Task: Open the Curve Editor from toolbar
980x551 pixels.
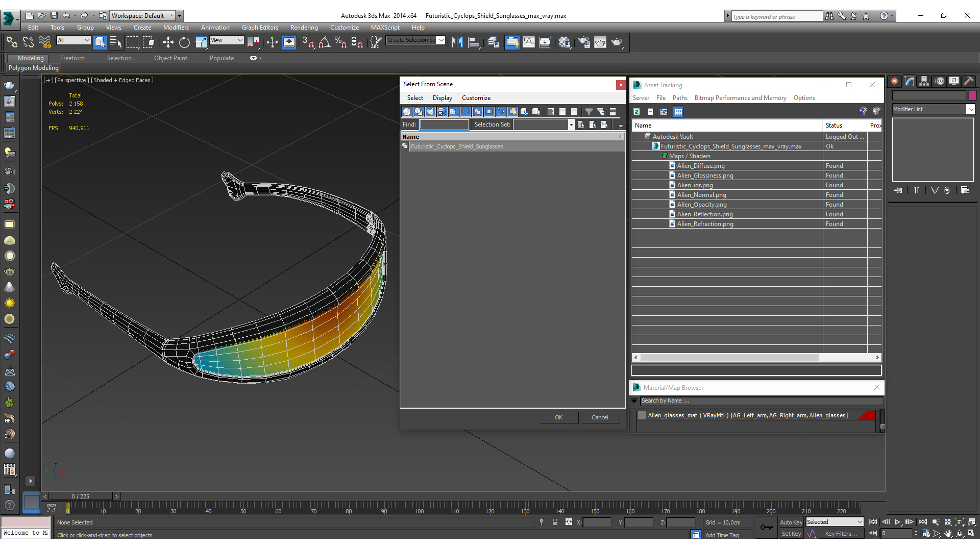Action: tap(529, 42)
